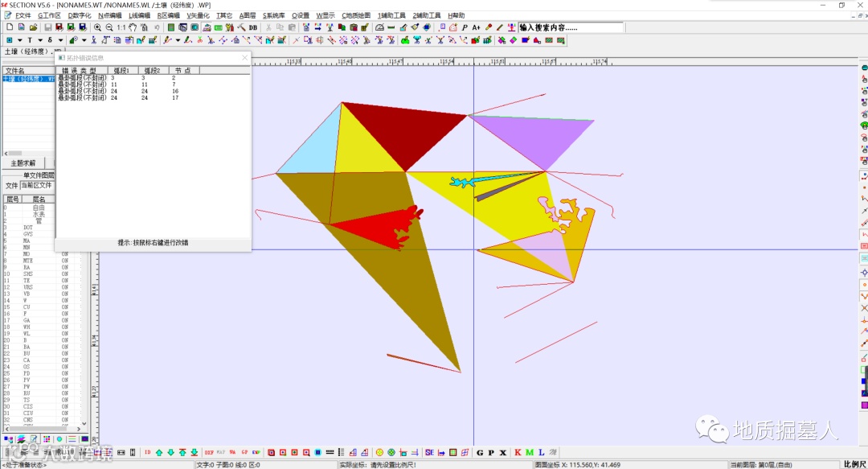Click the green up arrow icon

coord(159,452)
